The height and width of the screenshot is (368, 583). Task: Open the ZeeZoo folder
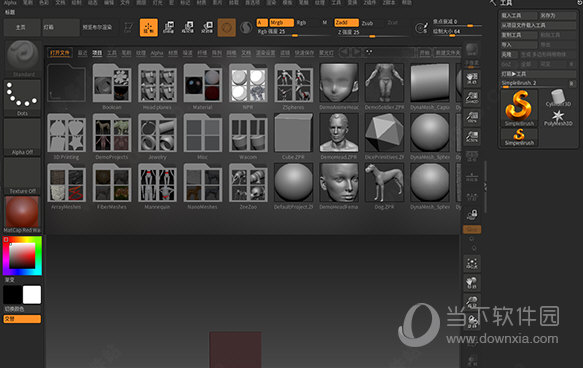(x=248, y=183)
